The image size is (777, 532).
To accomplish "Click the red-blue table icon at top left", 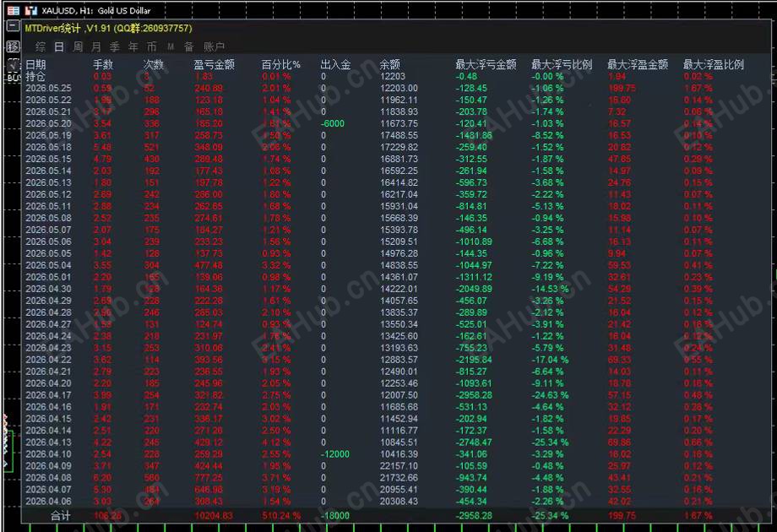I will [x=14, y=10].
